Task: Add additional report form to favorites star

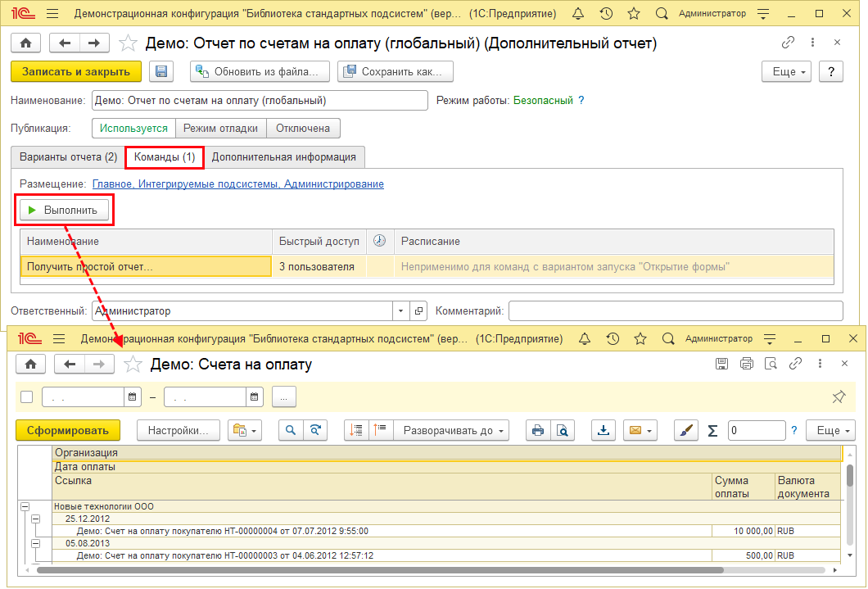Action: click(x=128, y=43)
